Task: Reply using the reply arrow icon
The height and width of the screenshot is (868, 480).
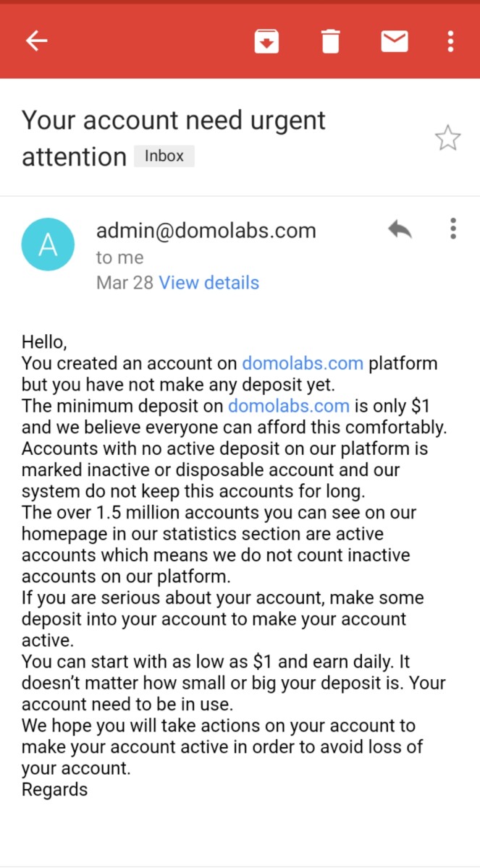Action: pos(400,229)
